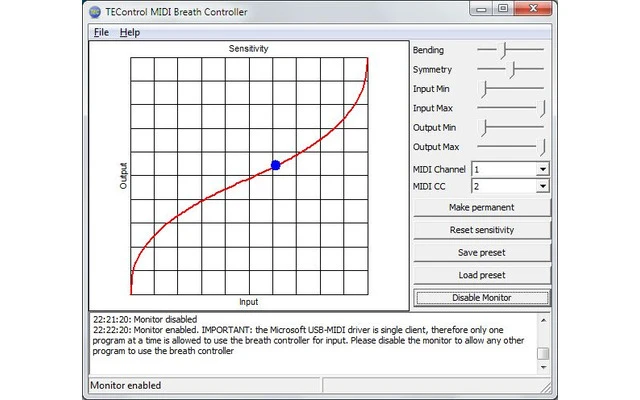Expand the MIDI Channel dropdown arrow
The image size is (640, 400).
click(542, 169)
